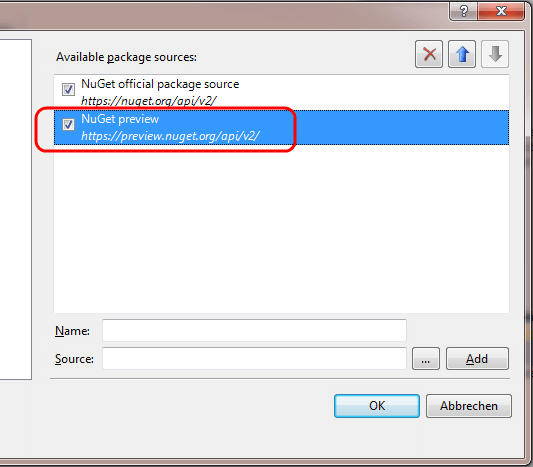Click the Add button
Image resolution: width=533 pixels, height=467 pixels.
[477, 359]
